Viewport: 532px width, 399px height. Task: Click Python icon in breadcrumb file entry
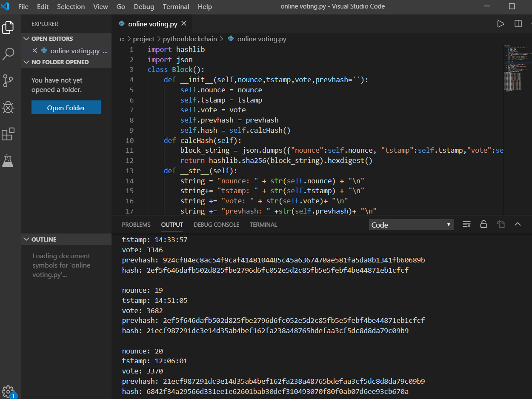[231, 39]
